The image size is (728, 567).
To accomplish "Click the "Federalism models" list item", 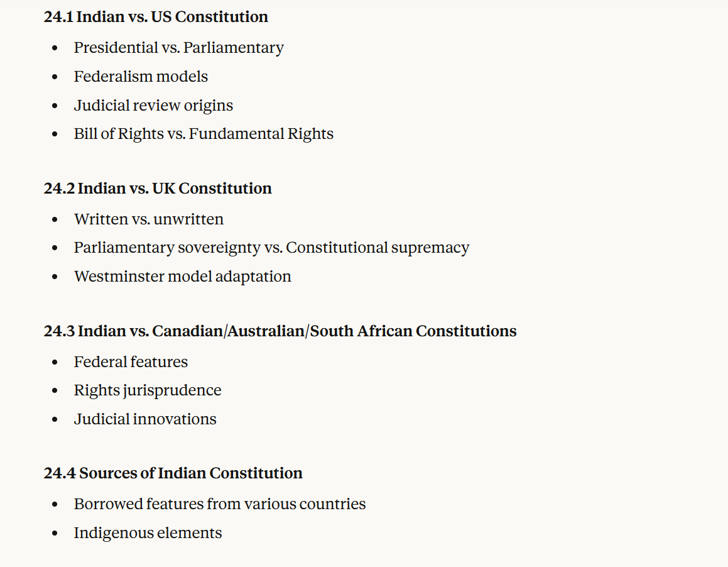I will point(141,77).
